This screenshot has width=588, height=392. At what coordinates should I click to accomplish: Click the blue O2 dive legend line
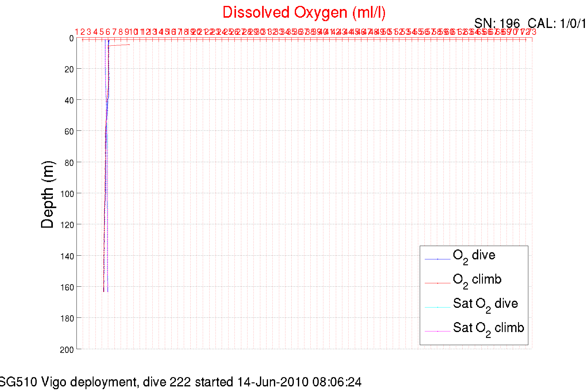point(437,259)
